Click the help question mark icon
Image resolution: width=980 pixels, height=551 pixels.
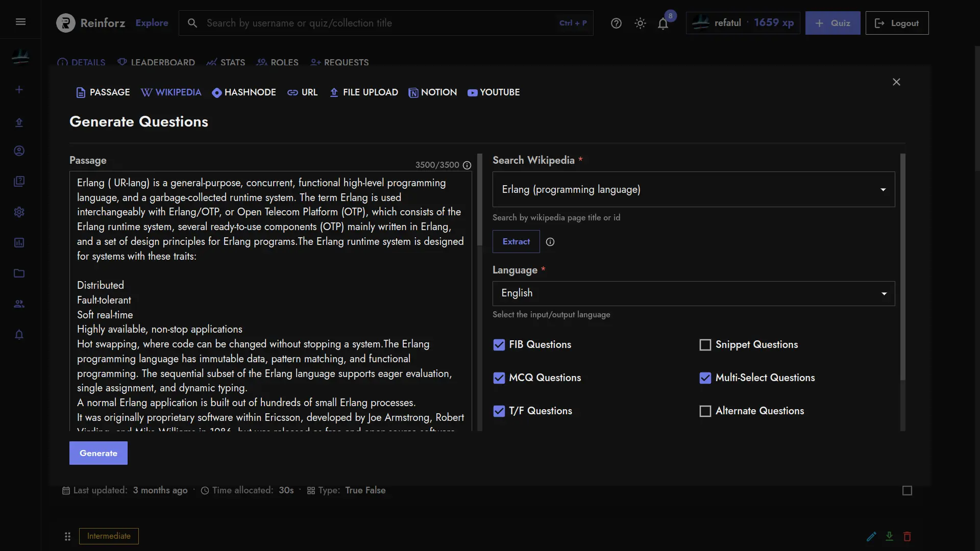616,23
